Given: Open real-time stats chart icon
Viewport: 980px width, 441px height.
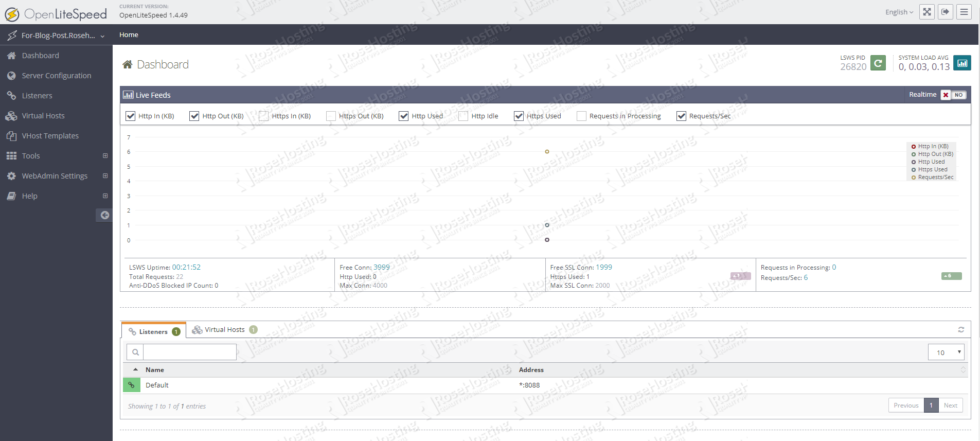Looking at the screenshot, I should [962, 63].
